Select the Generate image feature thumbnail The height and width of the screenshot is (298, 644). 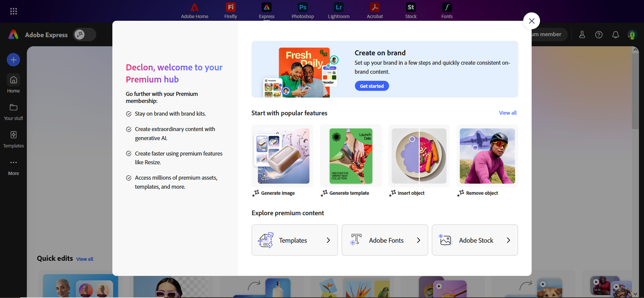pos(282,156)
